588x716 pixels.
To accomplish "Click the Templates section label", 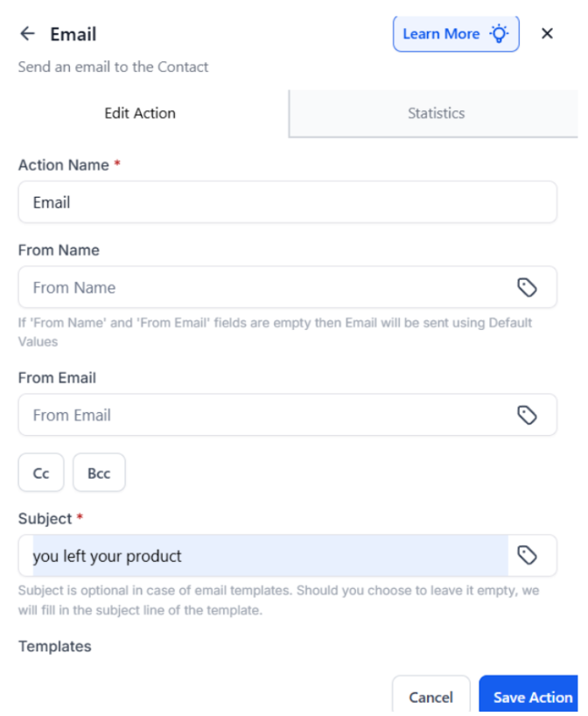I will 54,647.
